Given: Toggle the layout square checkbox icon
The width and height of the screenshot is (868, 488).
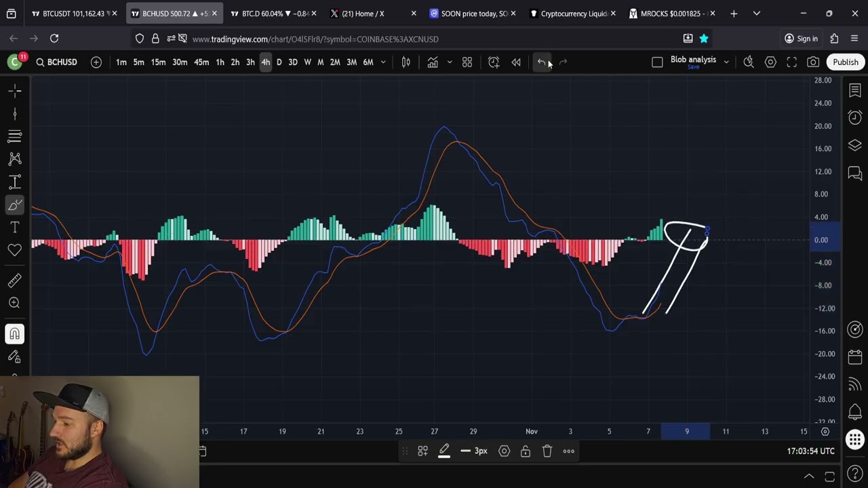Looking at the screenshot, I should [657, 62].
